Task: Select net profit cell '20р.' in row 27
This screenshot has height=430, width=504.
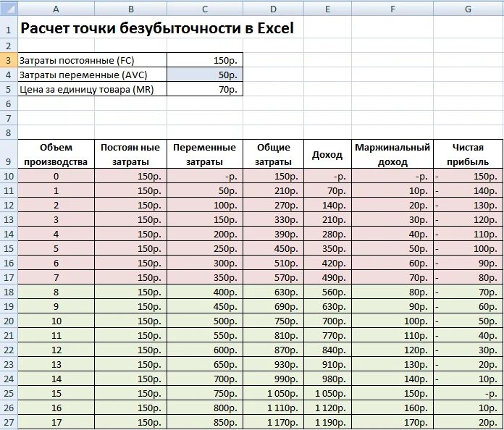Action: click(x=468, y=422)
